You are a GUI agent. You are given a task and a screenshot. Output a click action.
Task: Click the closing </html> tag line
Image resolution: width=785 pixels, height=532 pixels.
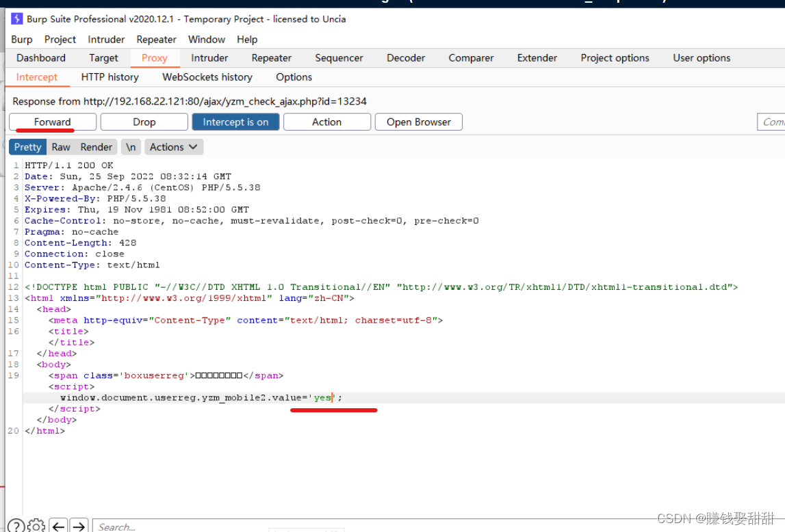pyautogui.click(x=44, y=431)
